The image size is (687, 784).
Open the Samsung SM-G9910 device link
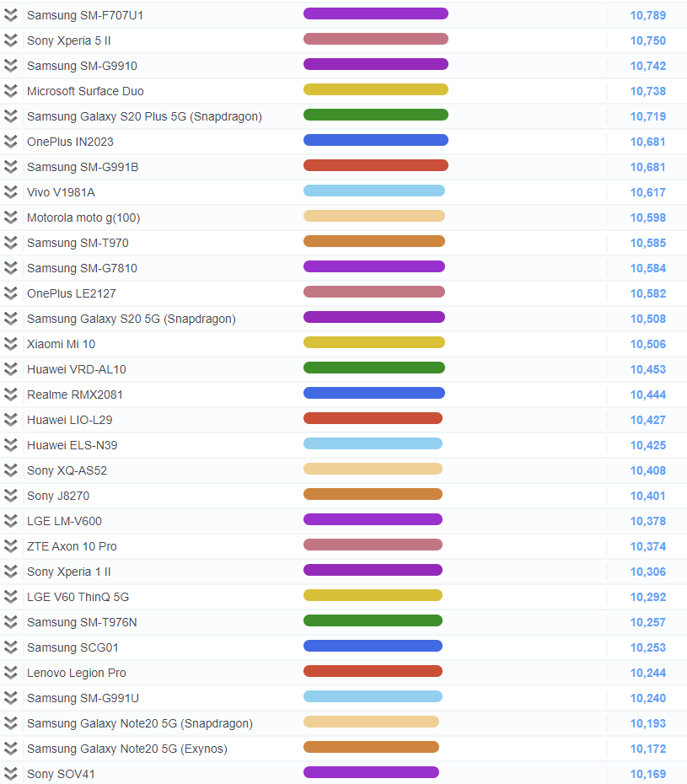[82, 66]
